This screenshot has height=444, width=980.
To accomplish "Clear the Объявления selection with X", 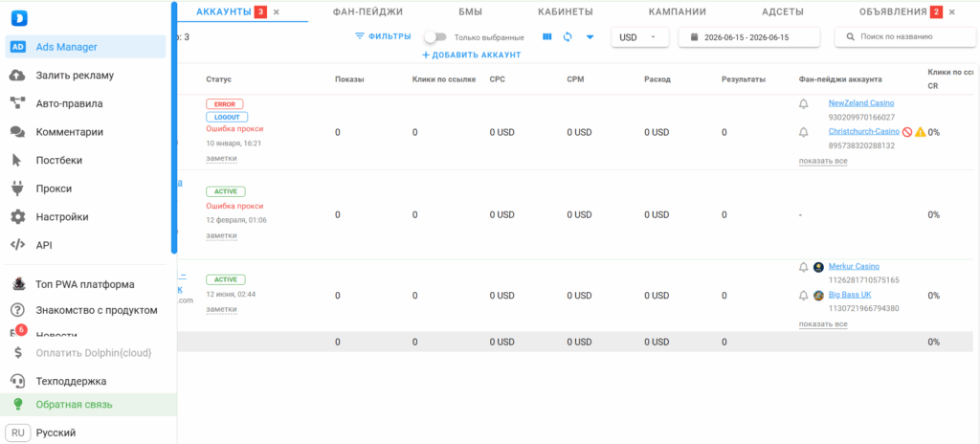I will (952, 11).
